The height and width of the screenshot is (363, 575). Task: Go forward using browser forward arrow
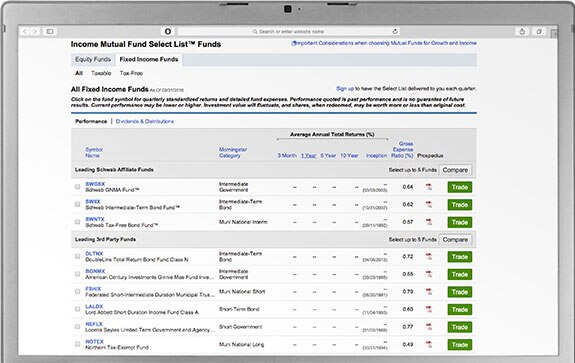coord(35,32)
